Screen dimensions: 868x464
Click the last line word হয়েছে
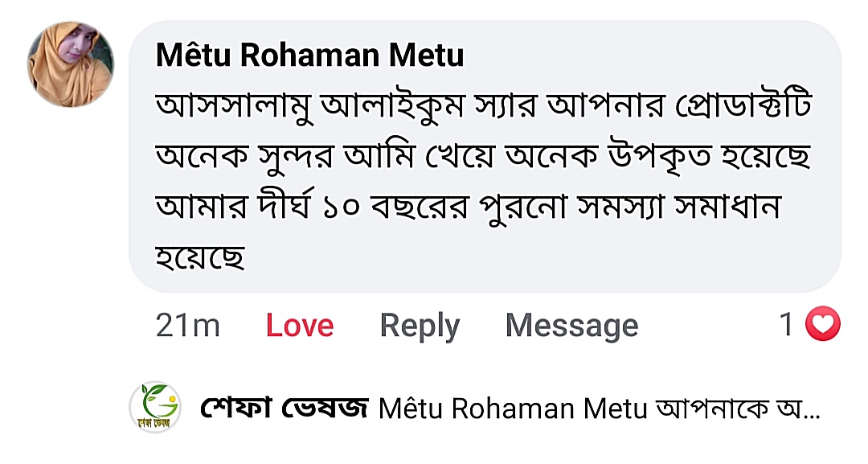coord(199,257)
